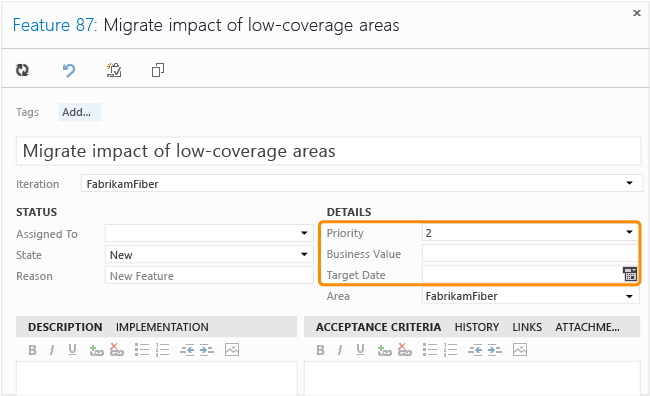This screenshot has width=650, height=396.
Task: Apply bulleted list in Acceptance Criteria editor
Action: pos(430,350)
